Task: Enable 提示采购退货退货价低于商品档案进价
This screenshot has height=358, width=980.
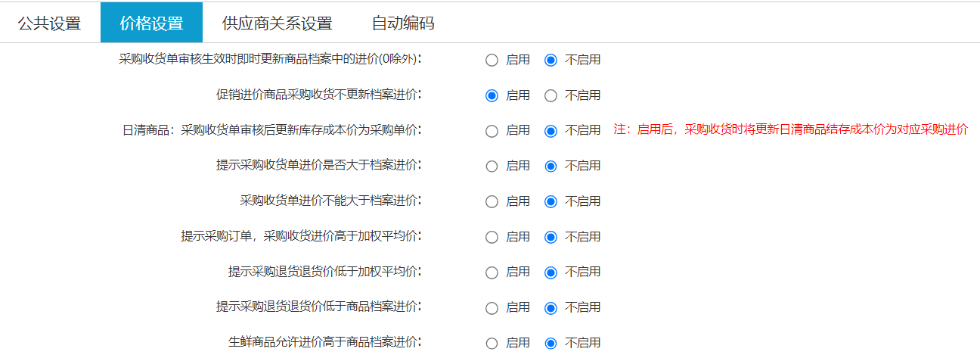Action: click(x=492, y=307)
